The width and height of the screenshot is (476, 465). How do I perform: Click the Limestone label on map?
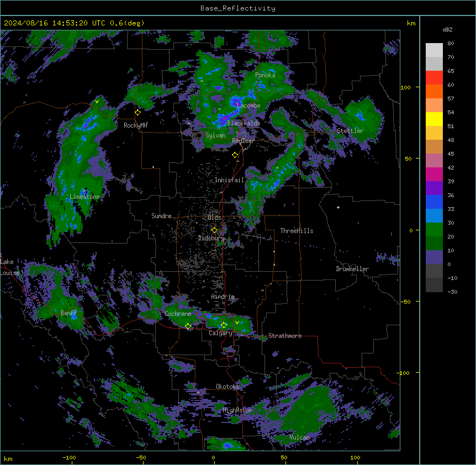pyautogui.click(x=84, y=197)
